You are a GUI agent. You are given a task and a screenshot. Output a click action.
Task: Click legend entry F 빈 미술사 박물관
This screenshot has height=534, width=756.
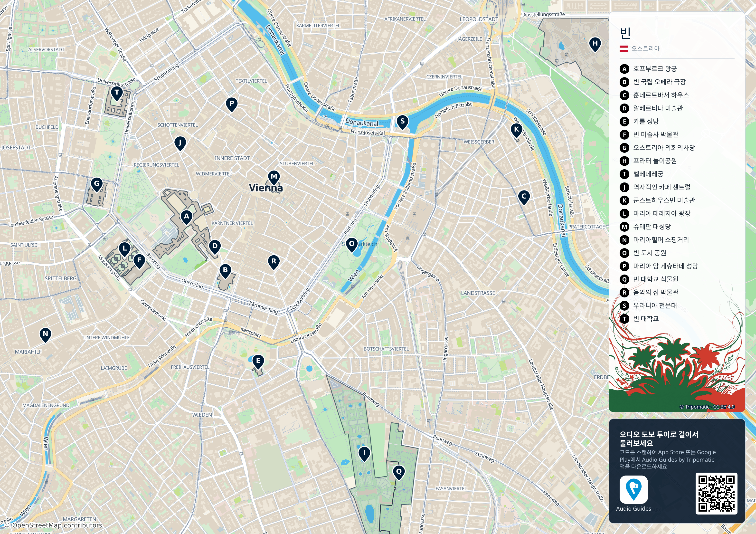coord(649,135)
